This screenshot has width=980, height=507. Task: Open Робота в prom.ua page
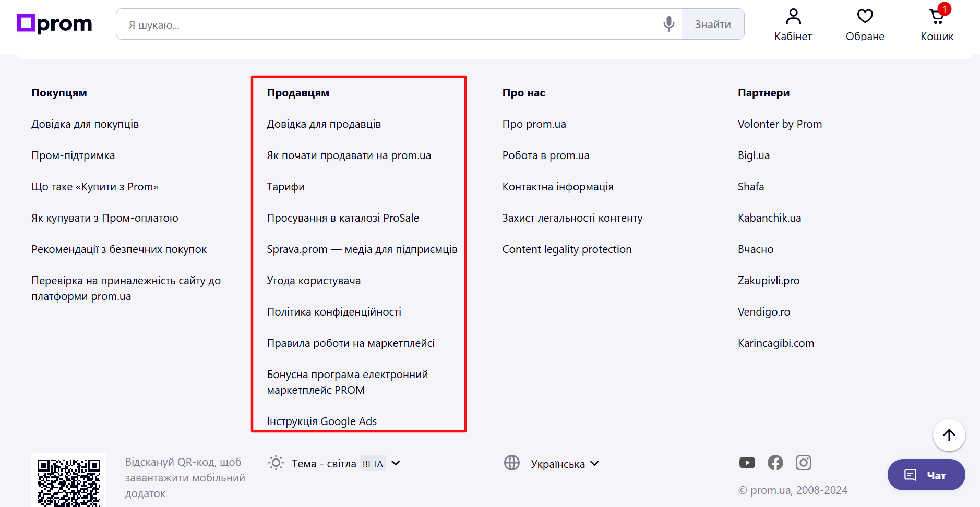(545, 155)
